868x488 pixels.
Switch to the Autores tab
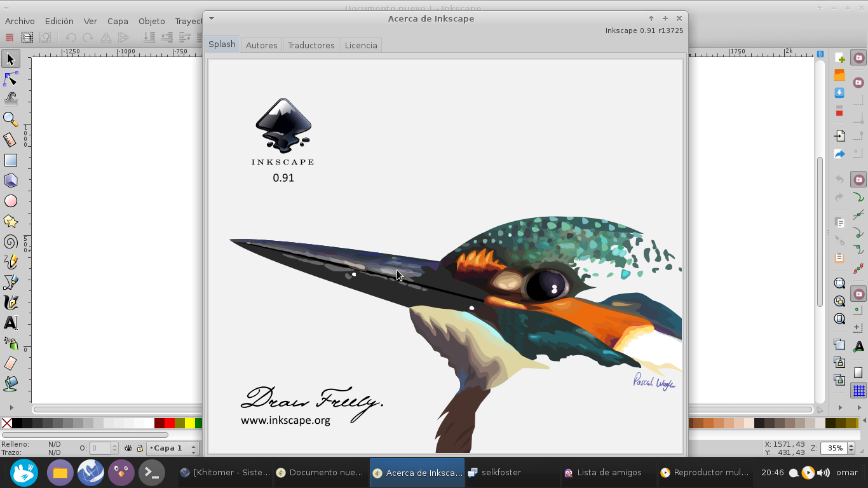pyautogui.click(x=261, y=45)
